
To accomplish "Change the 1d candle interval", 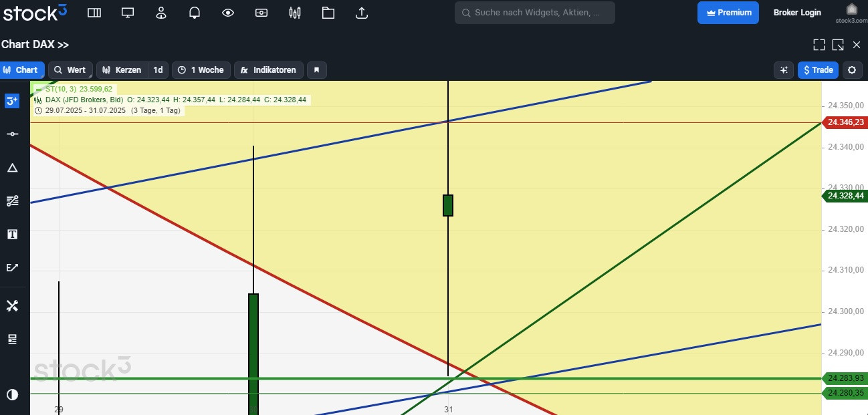I will coord(158,70).
